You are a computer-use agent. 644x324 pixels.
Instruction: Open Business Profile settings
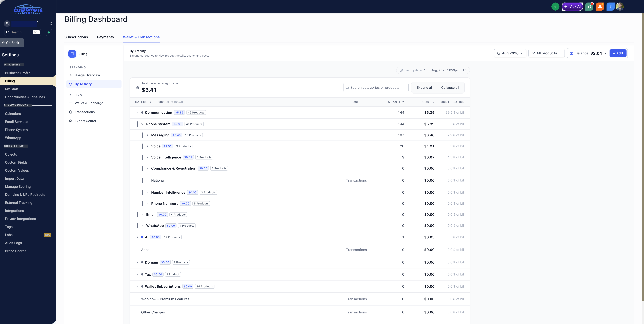coord(18,73)
